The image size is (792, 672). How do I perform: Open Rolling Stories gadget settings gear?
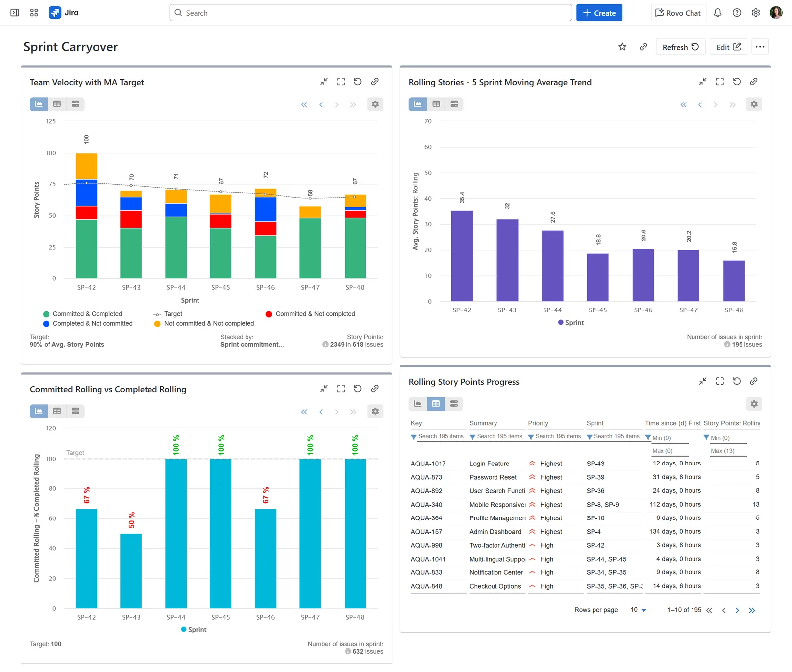pyautogui.click(x=754, y=104)
